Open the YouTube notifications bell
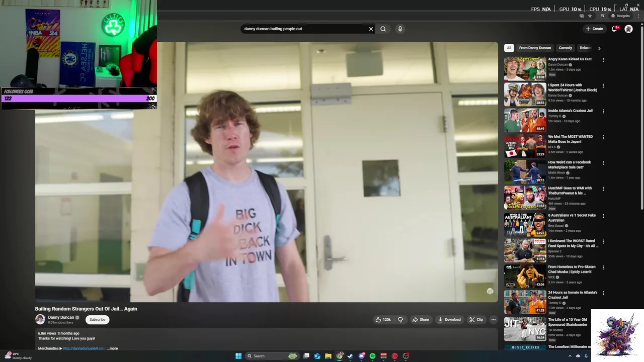Image resolution: width=644 pixels, height=362 pixels. (614, 29)
